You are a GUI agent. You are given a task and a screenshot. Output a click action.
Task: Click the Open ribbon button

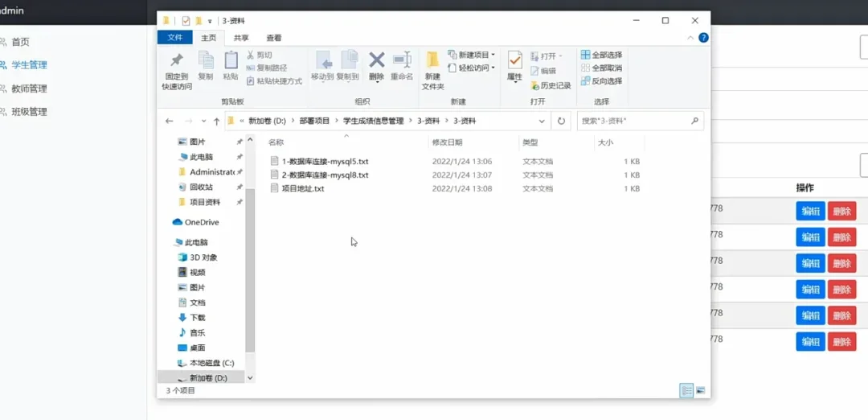point(546,56)
